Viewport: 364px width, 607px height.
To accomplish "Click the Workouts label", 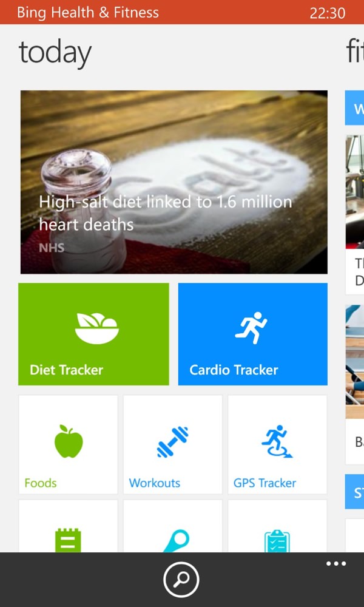I will (154, 483).
